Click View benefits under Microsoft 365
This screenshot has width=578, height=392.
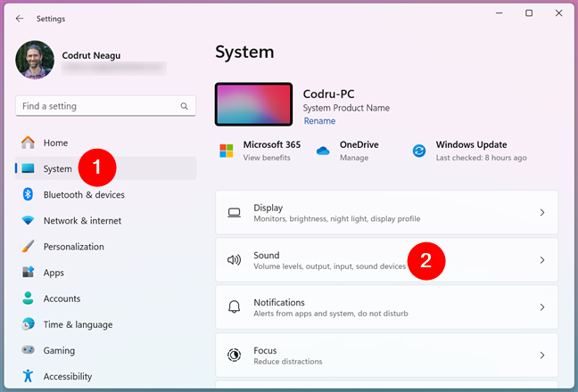tap(267, 158)
